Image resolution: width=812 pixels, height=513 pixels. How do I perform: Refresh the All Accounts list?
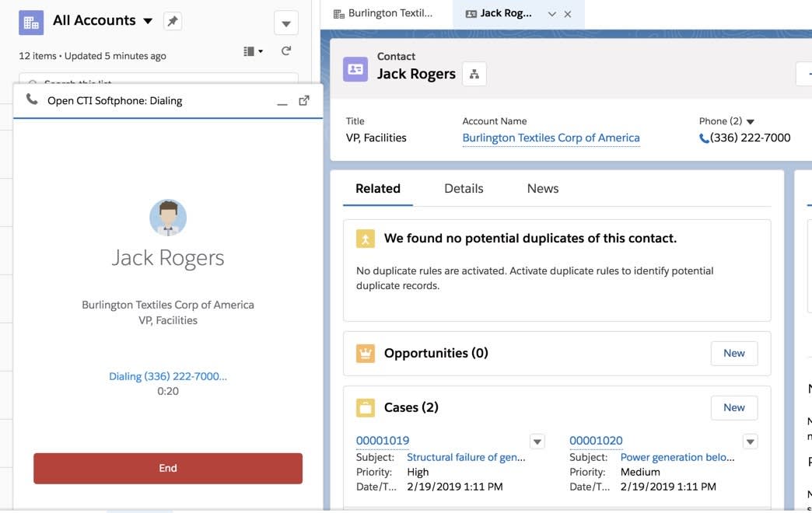point(286,51)
